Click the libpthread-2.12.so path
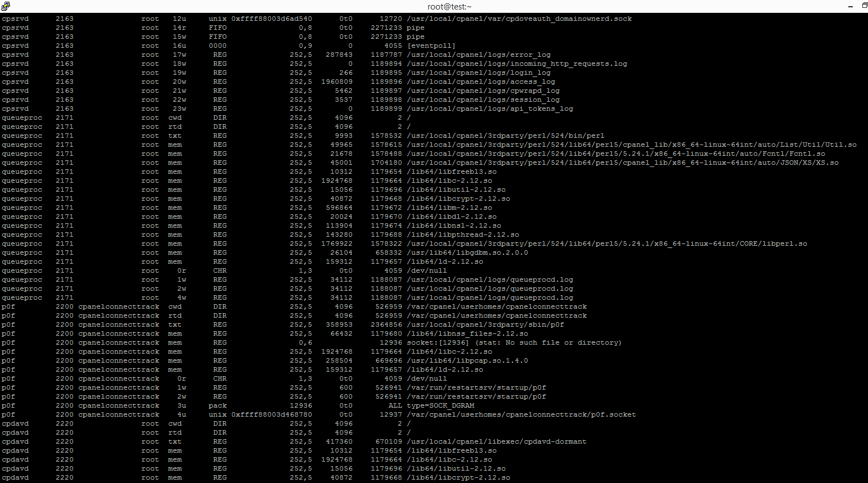This screenshot has width=868, height=483. click(x=462, y=234)
